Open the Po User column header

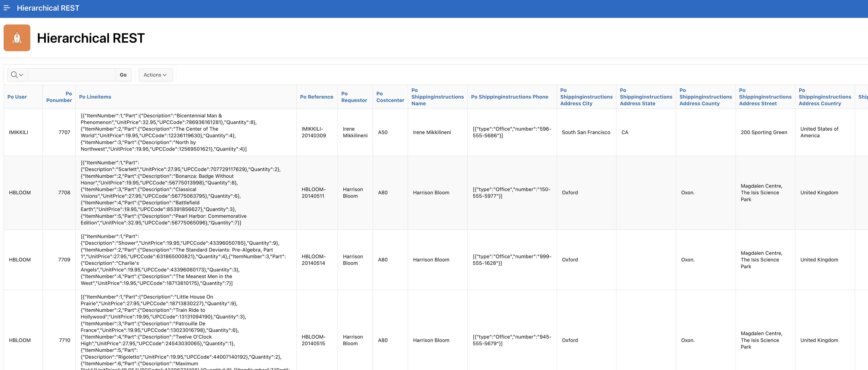point(17,97)
